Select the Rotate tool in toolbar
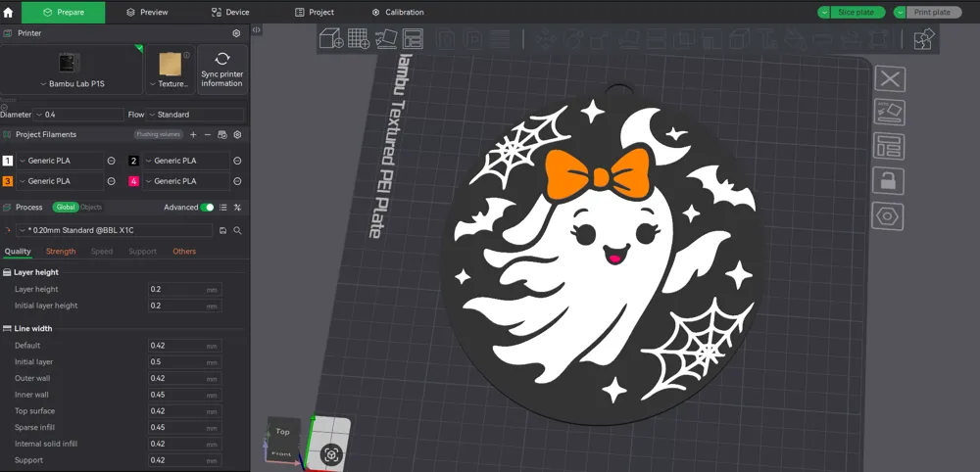Image resolution: width=980 pixels, height=472 pixels. tap(572, 39)
